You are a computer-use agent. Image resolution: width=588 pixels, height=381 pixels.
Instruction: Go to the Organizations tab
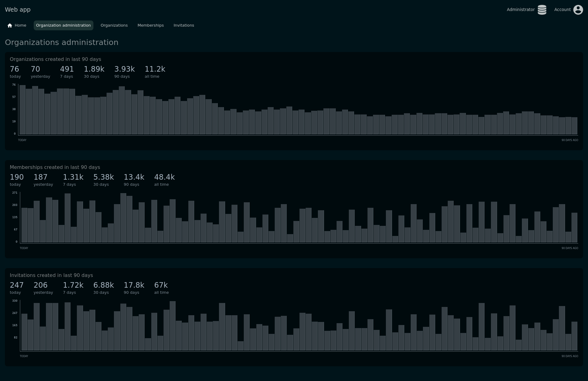pyautogui.click(x=114, y=25)
